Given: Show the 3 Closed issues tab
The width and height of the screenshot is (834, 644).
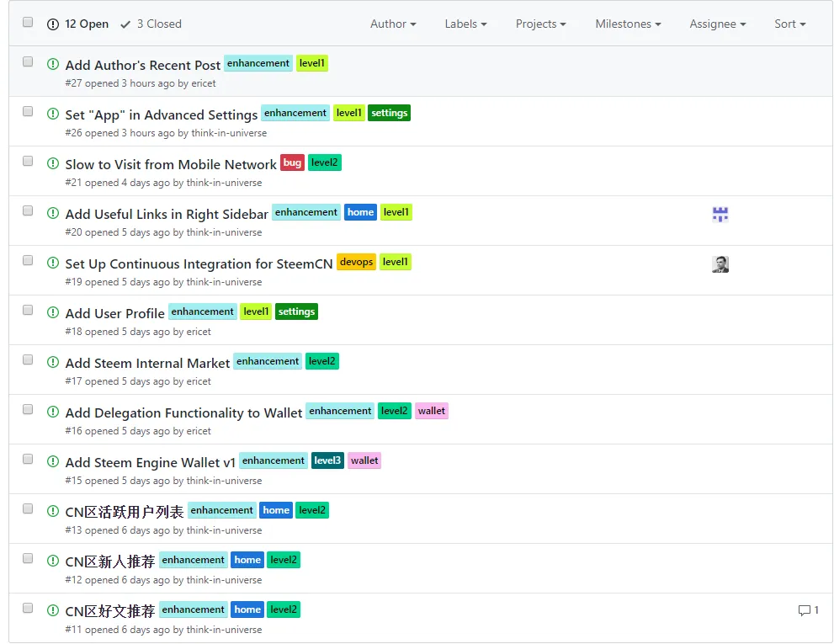Looking at the screenshot, I should [151, 24].
